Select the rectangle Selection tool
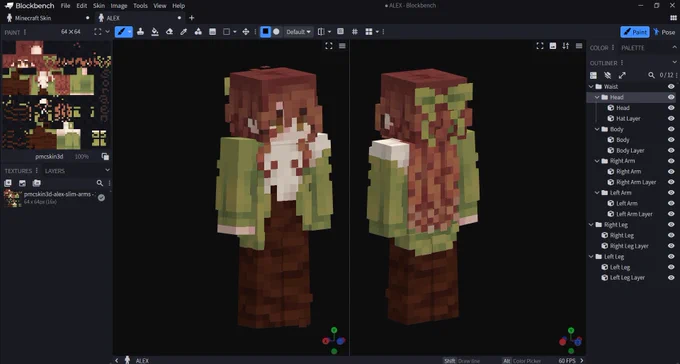680x364 pixels. (x=226, y=32)
